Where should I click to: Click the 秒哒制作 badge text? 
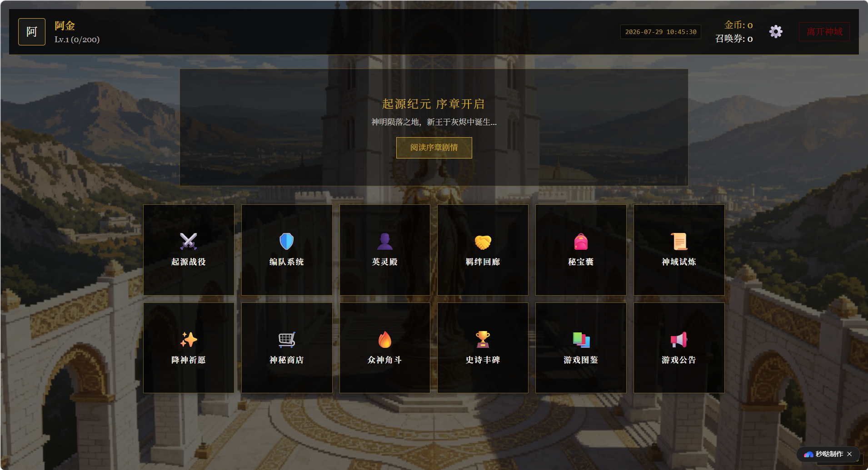coord(829,454)
